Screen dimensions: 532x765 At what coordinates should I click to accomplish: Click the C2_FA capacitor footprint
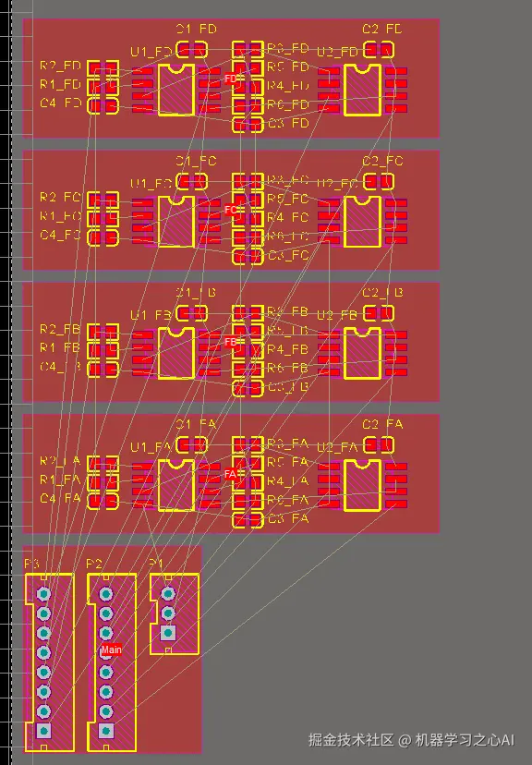tap(379, 445)
